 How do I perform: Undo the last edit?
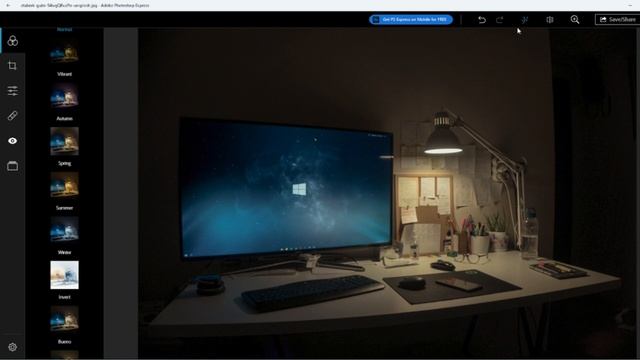click(482, 20)
